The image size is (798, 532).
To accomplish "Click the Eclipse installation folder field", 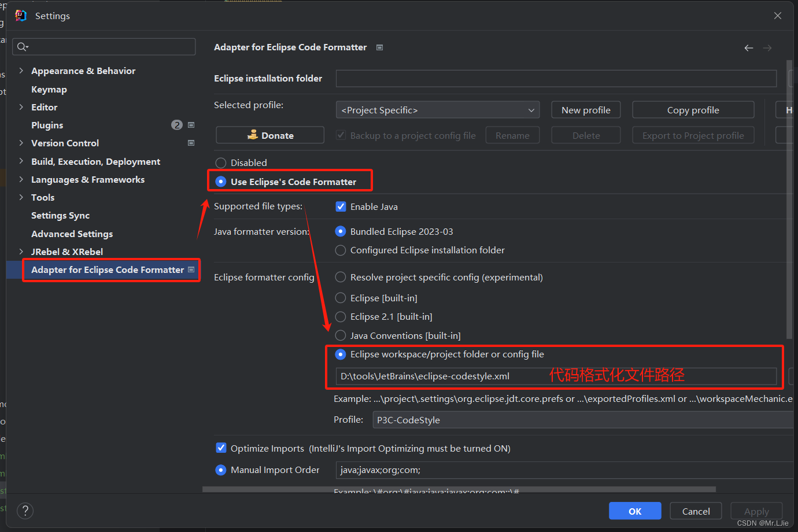I will [x=556, y=78].
